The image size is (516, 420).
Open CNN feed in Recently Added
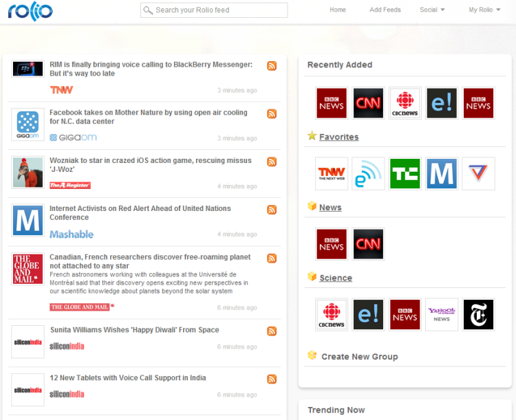point(368,103)
